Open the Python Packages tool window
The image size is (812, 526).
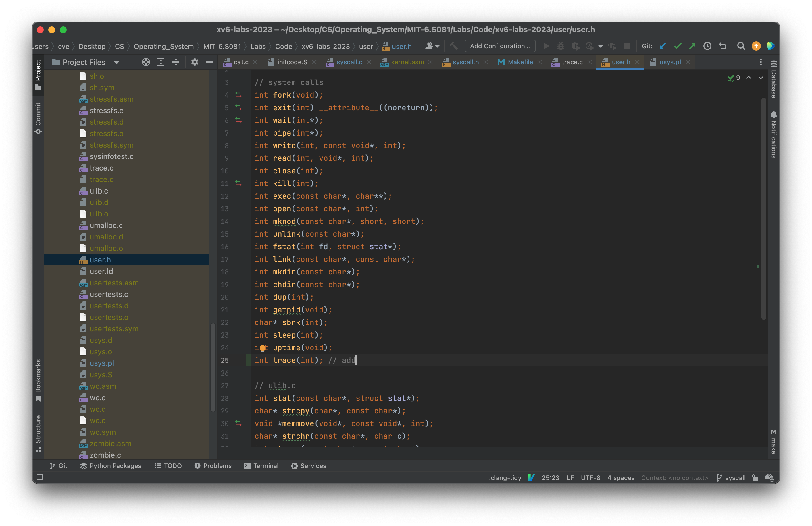[x=111, y=466]
